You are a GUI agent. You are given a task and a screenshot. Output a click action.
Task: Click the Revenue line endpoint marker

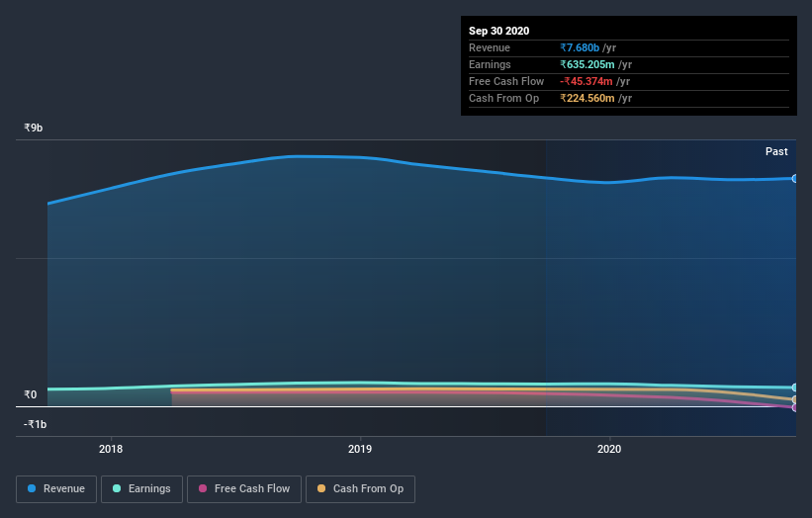pyautogui.click(x=795, y=179)
